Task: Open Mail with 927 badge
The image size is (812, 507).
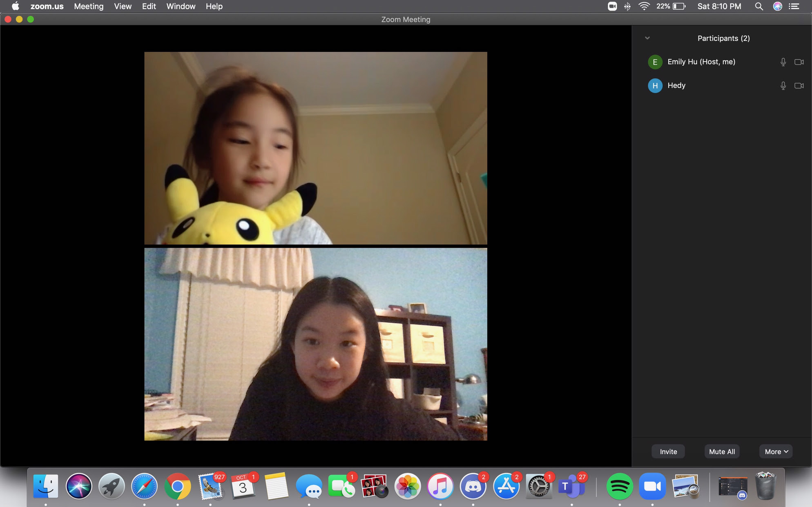Action: [x=211, y=486]
